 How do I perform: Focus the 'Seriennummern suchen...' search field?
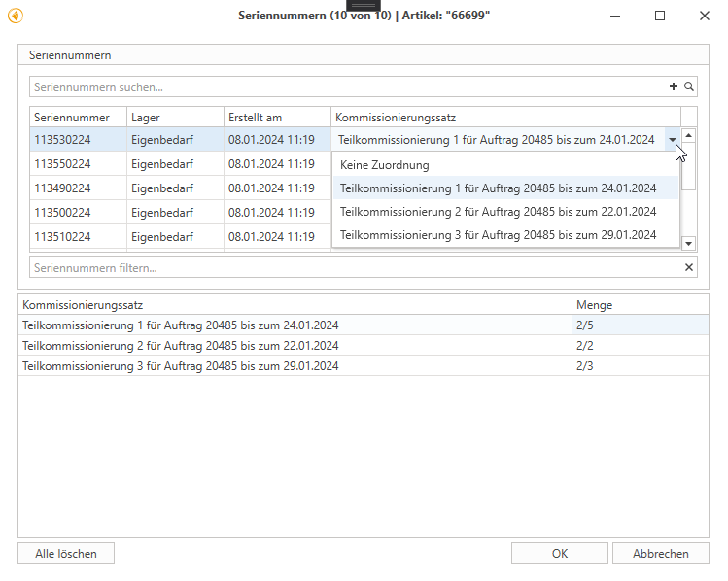pyautogui.click(x=345, y=87)
